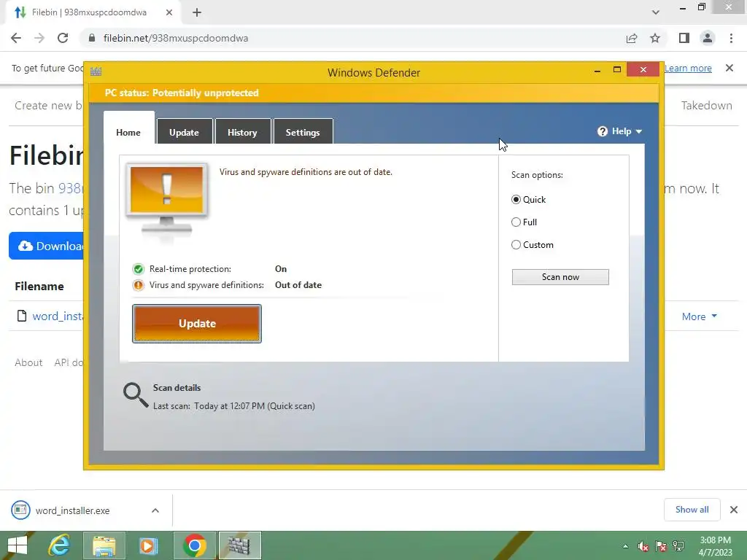This screenshot has height=560, width=747.
Task: Reload the Filebin page
Action: click(x=63, y=38)
